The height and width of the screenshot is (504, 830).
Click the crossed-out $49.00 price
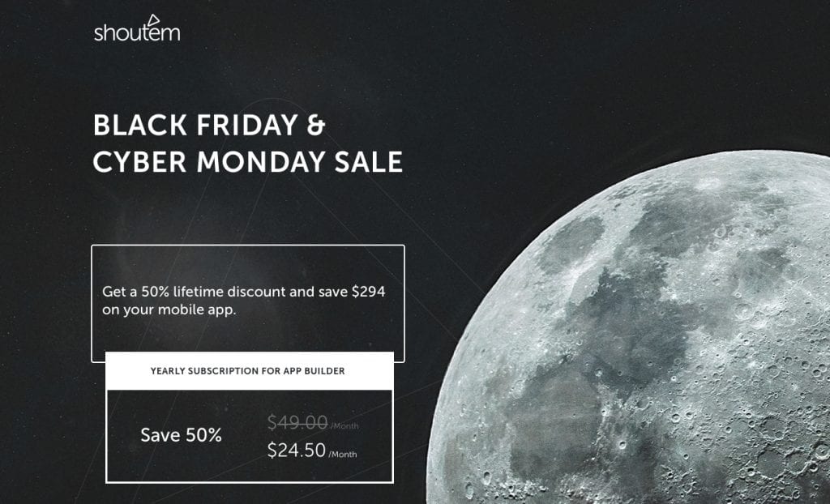pos(297,422)
